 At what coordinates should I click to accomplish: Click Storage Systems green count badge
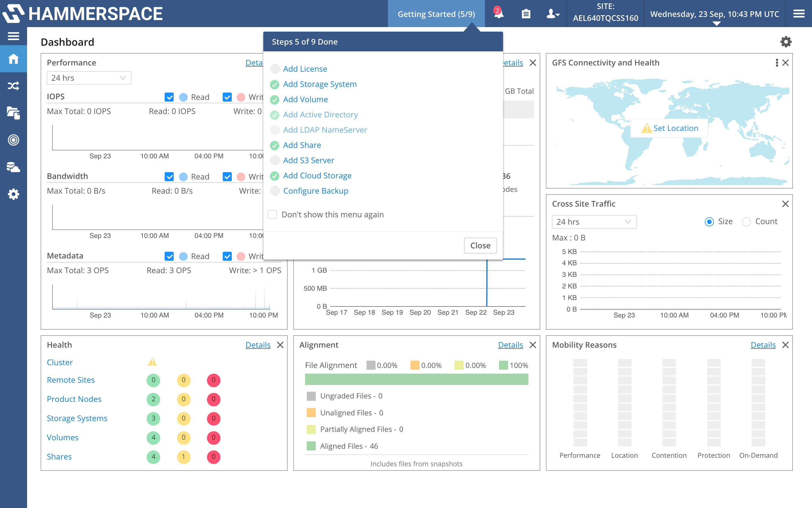(x=153, y=418)
